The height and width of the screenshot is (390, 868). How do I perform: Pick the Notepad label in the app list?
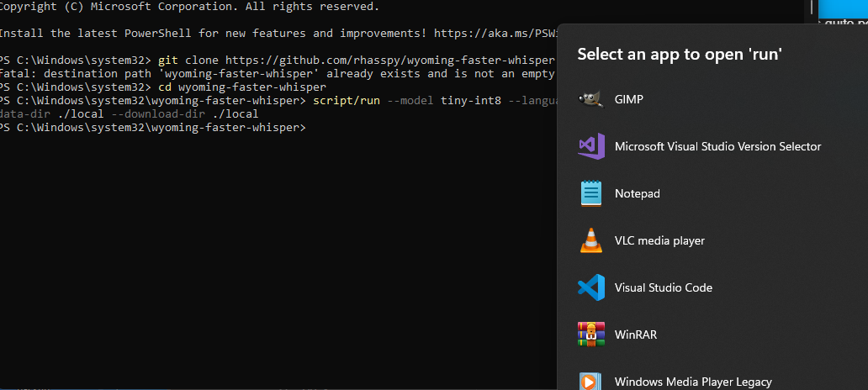(638, 193)
